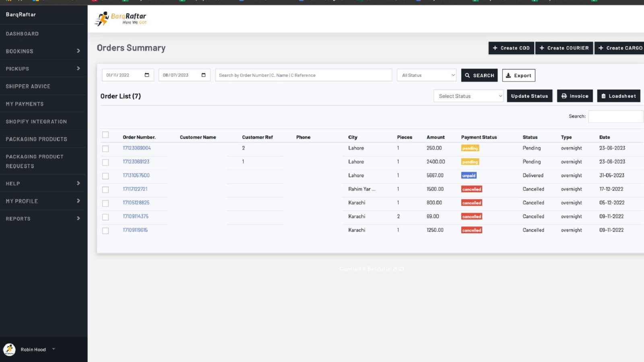
Task: Click the Create COD button
Action: [x=511, y=48]
